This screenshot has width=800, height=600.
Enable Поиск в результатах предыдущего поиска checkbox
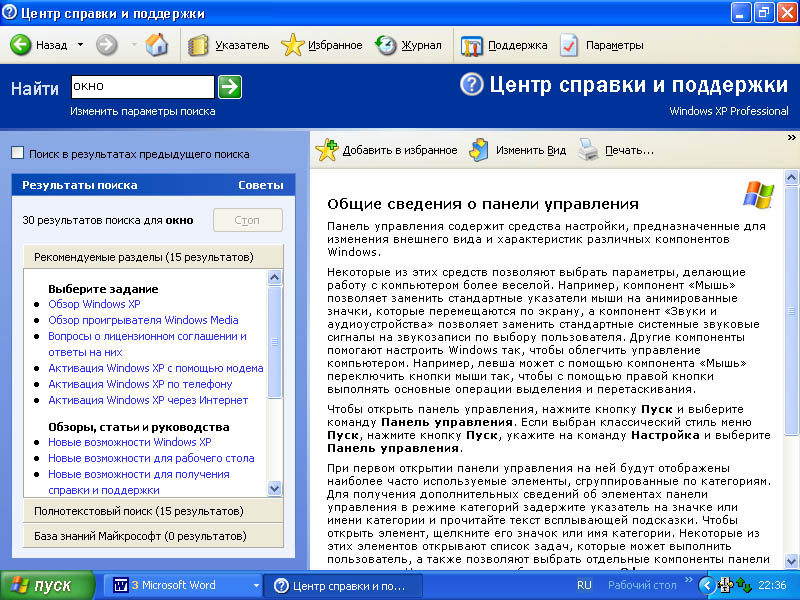coord(17,153)
